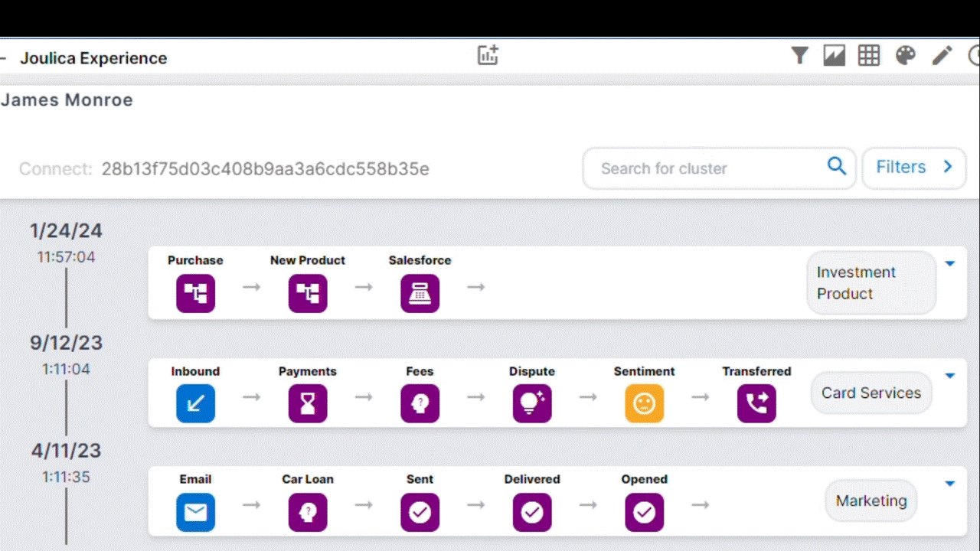Click the Card Services label chip
980x551 pixels.
tap(871, 393)
